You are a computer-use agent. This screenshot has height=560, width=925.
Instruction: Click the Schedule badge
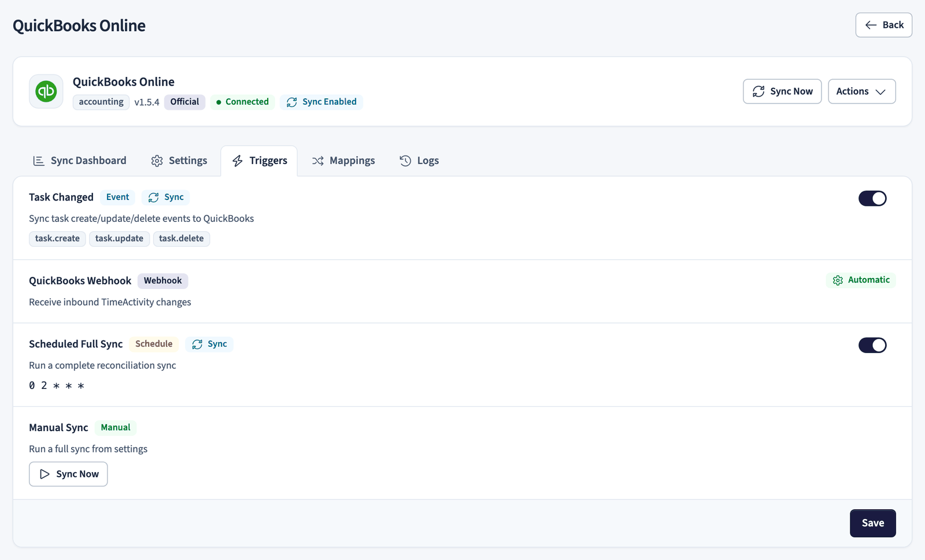[154, 344]
